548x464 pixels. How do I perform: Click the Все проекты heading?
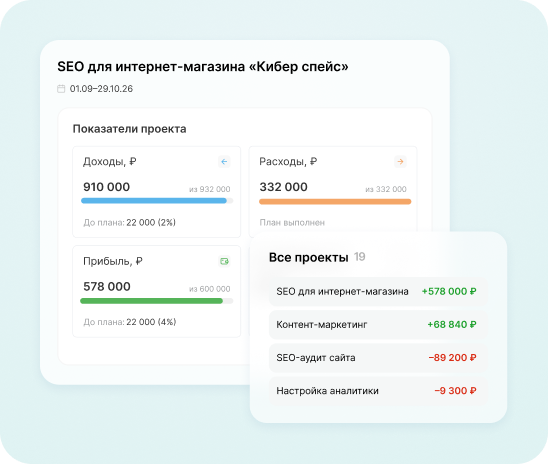coord(309,258)
